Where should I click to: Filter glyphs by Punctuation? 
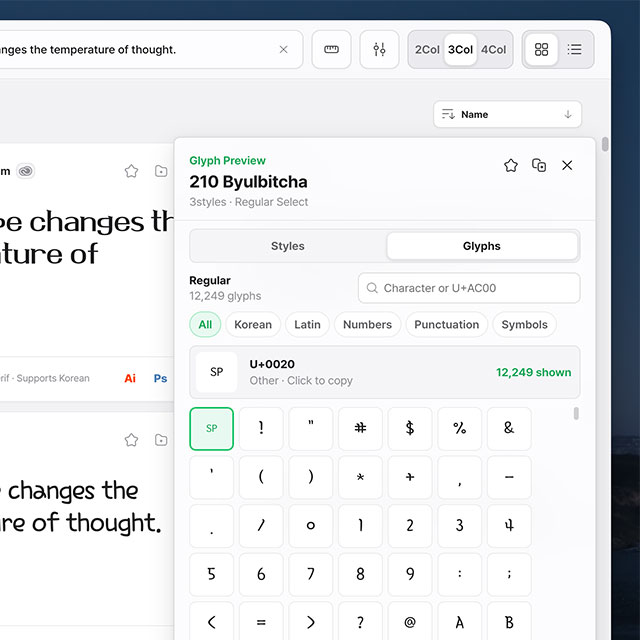[x=447, y=324]
